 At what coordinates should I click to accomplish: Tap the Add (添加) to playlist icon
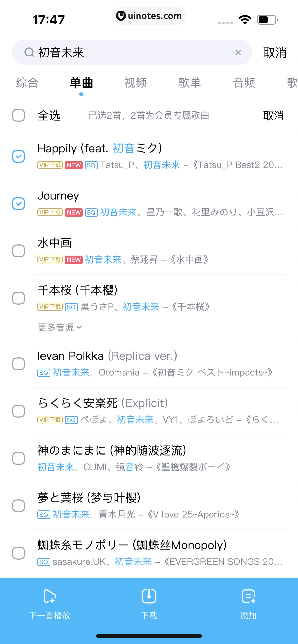point(248,596)
